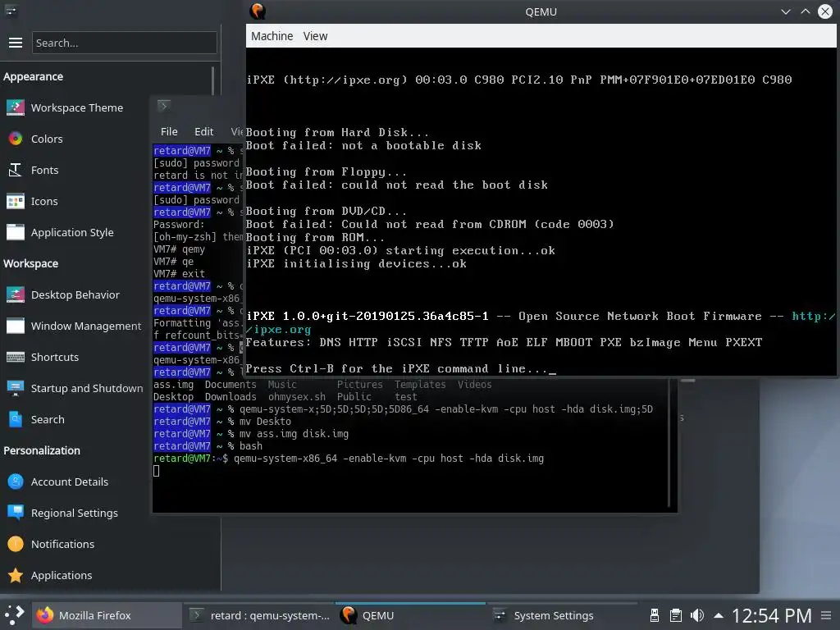
Task: Click the System Settings search field
Action: coord(125,43)
